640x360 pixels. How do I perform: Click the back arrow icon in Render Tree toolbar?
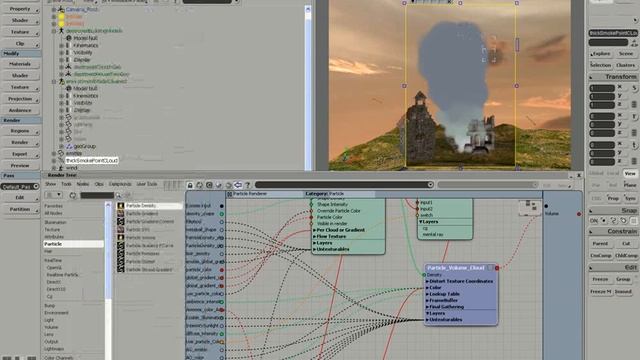click(238, 185)
